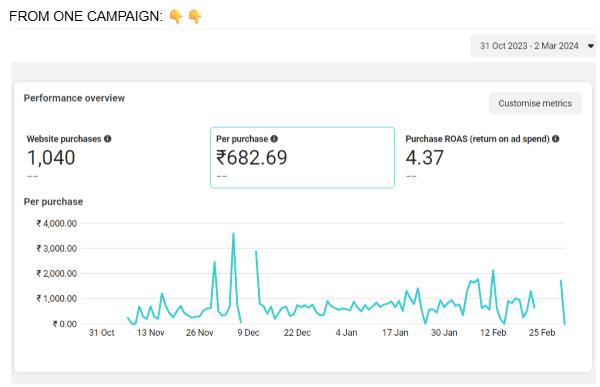Click the 26 Nov x-axis date label

pyautogui.click(x=199, y=333)
